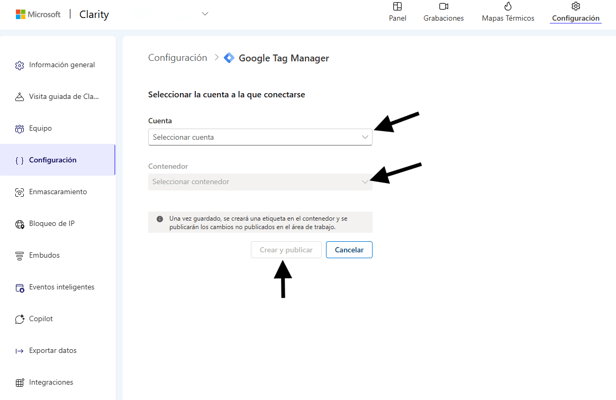Viewport: 616px width, 400px height.
Task: Open Exportar datos in sidebar
Action: pyautogui.click(x=58, y=350)
